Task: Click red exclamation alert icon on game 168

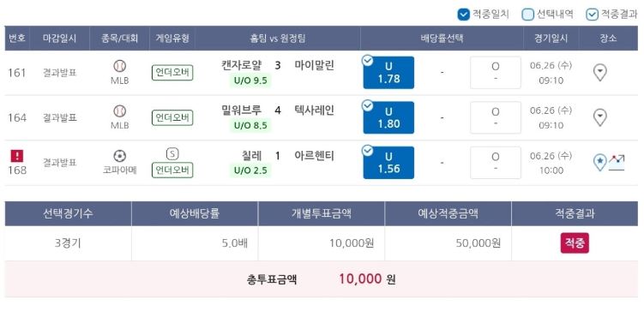Action: [x=17, y=156]
